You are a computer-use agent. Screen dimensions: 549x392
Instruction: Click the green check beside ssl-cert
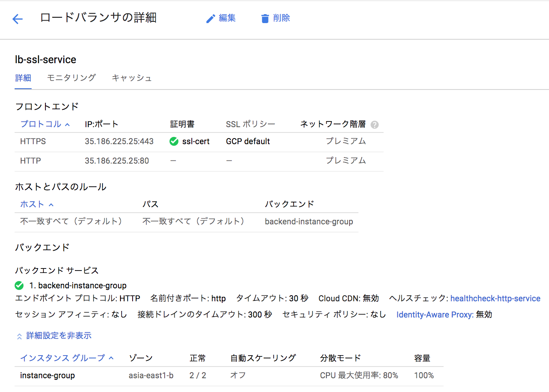click(x=174, y=141)
